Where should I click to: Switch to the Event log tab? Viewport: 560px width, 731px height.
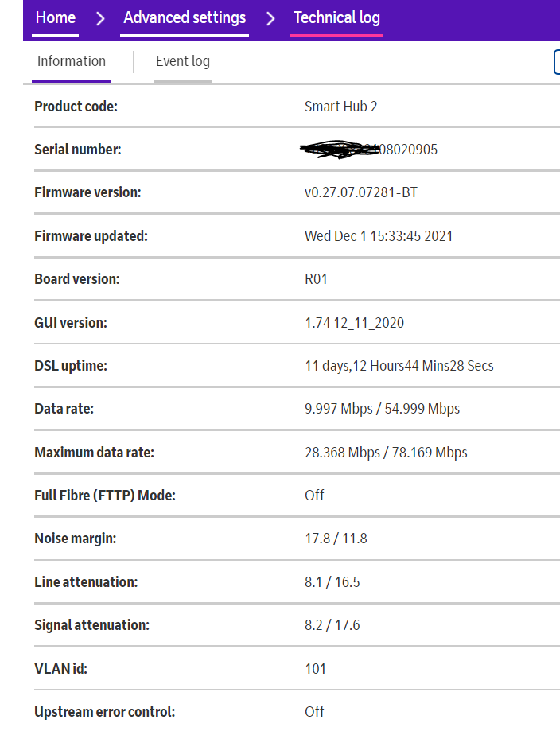coord(183,62)
